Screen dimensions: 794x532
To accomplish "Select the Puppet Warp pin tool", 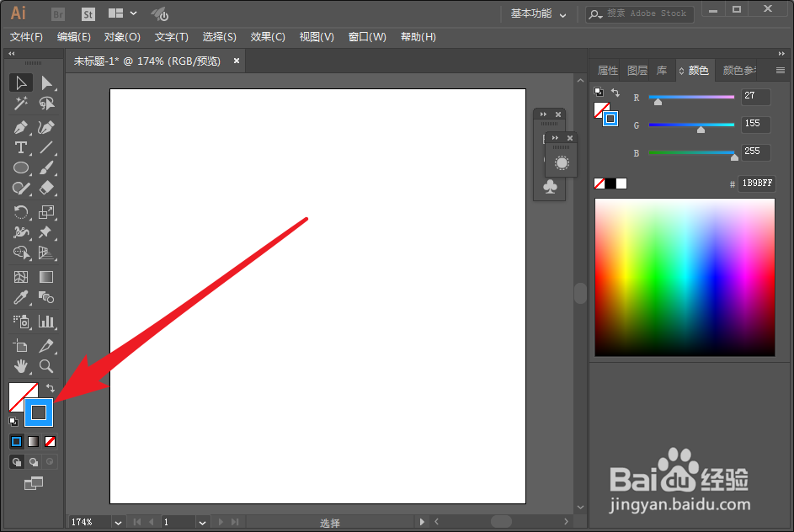I will coord(46,232).
